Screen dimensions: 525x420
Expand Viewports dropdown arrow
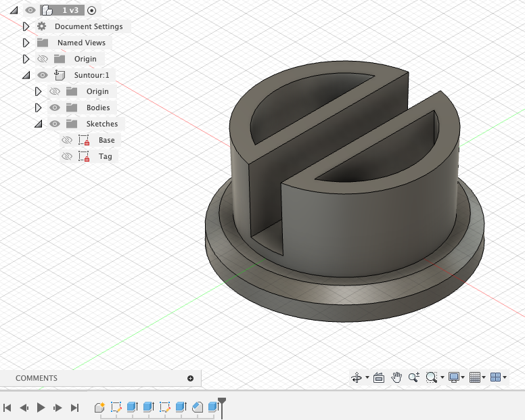(505, 377)
